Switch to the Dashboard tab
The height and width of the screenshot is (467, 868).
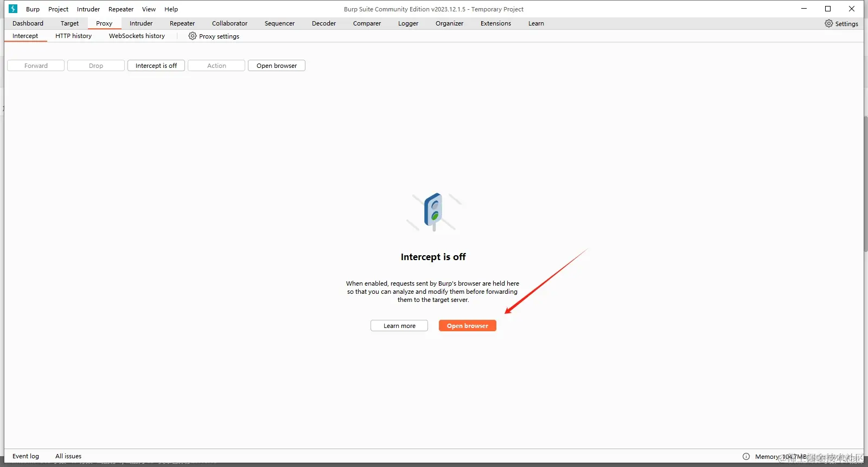[x=28, y=23]
